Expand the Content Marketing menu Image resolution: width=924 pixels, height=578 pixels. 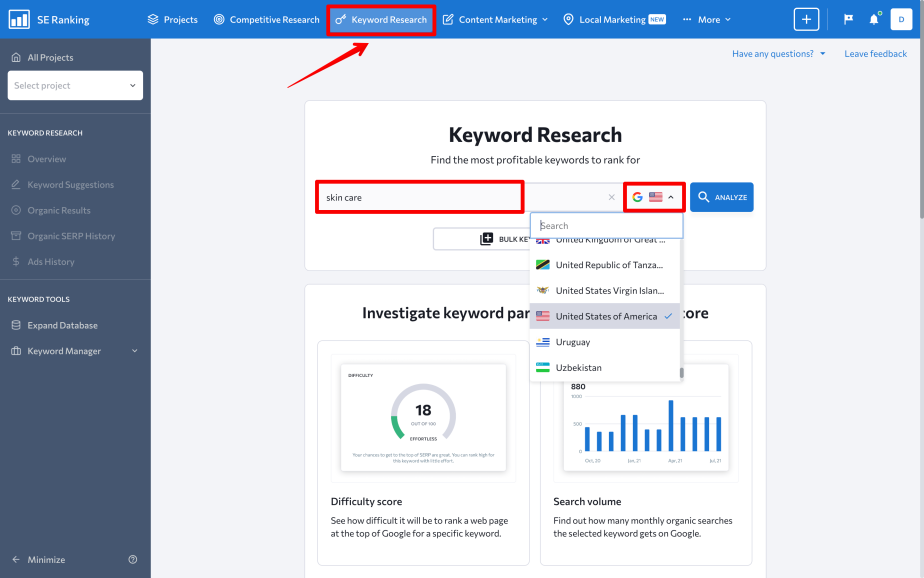coord(495,19)
